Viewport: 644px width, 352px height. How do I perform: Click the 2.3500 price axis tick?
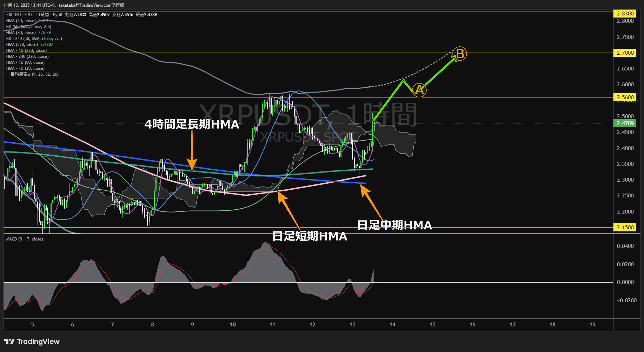coord(625,164)
